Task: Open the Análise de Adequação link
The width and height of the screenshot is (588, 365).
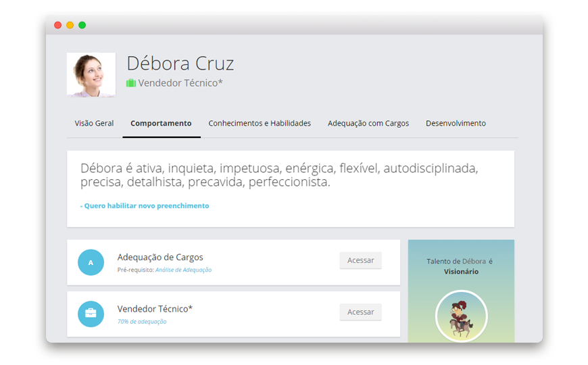Action: pyautogui.click(x=183, y=270)
